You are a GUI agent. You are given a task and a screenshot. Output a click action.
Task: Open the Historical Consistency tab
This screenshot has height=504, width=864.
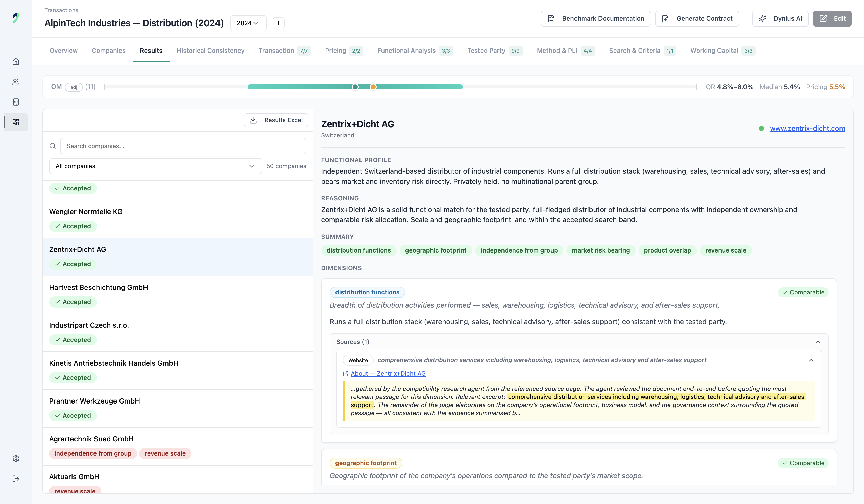pos(210,51)
